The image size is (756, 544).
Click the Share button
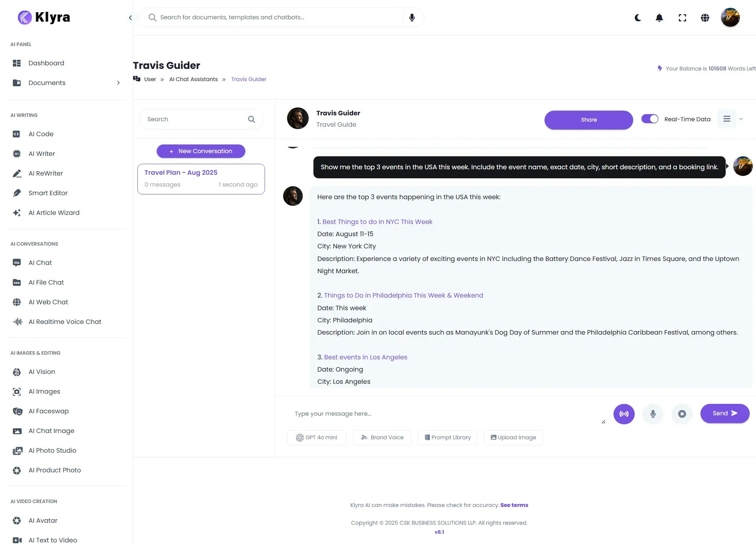click(588, 120)
